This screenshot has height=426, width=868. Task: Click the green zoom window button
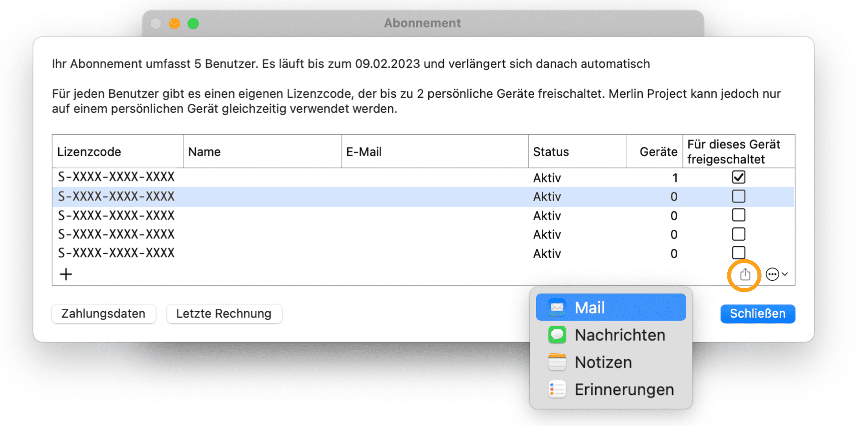pyautogui.click(x=193, y=23)
